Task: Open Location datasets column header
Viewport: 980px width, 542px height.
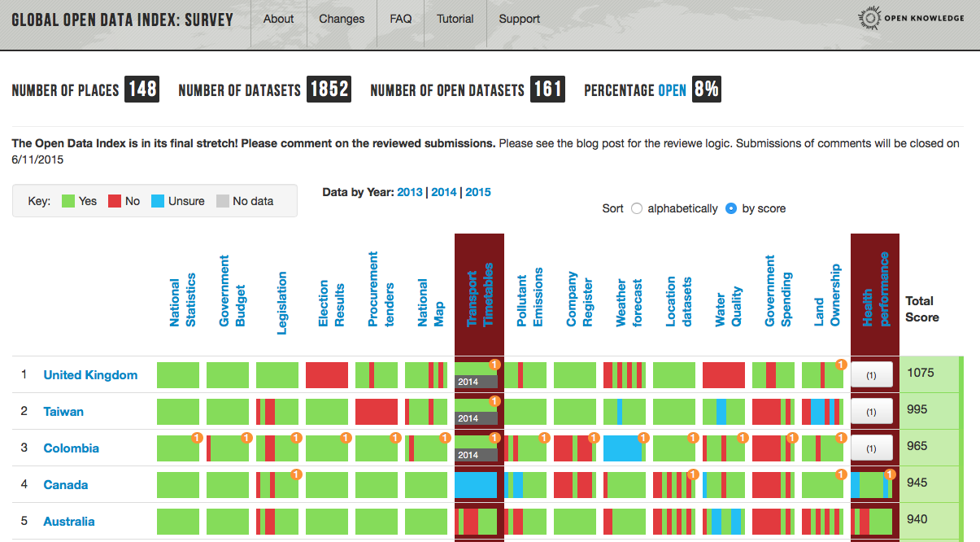Action: click(678, 302)
